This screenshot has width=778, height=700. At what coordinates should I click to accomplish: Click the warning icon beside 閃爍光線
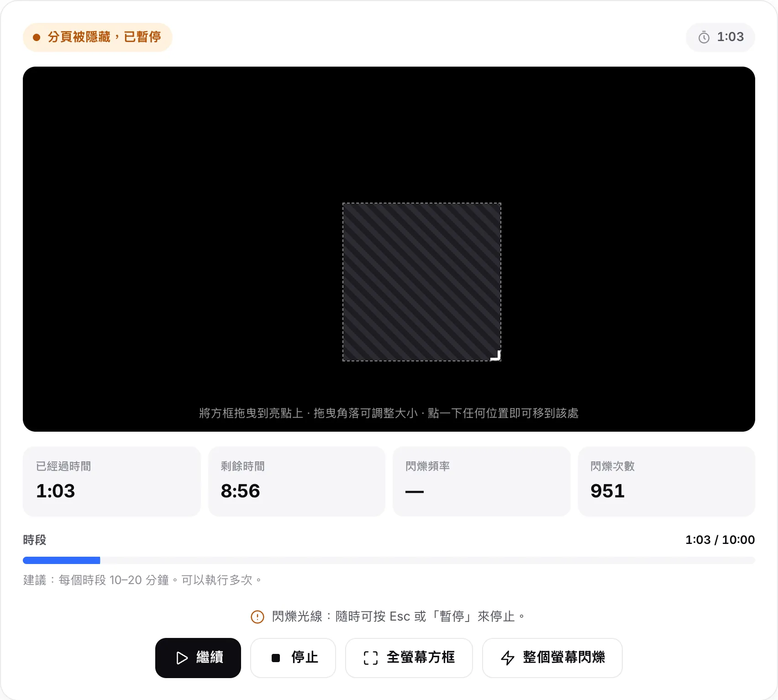[x=258, y=617]
